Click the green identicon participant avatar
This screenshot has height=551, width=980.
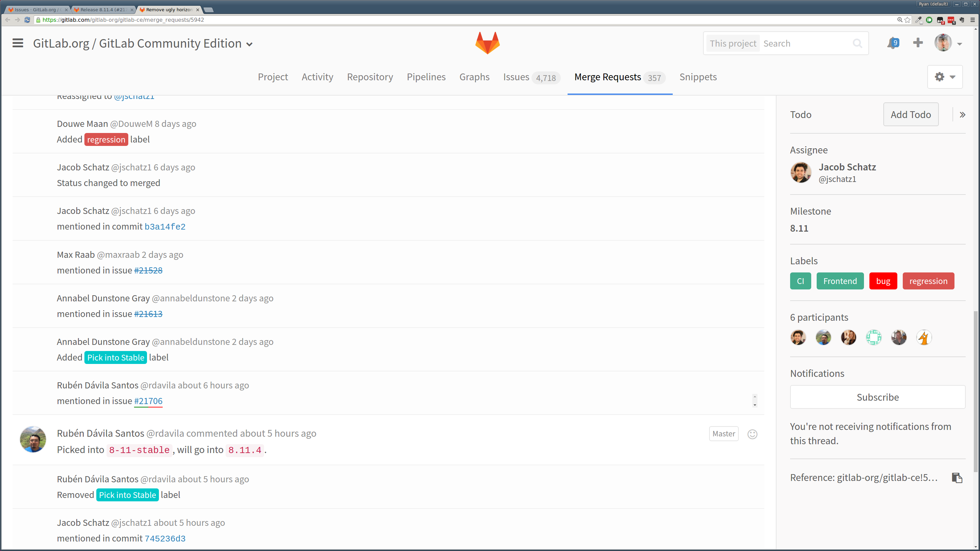click(873, 337)
